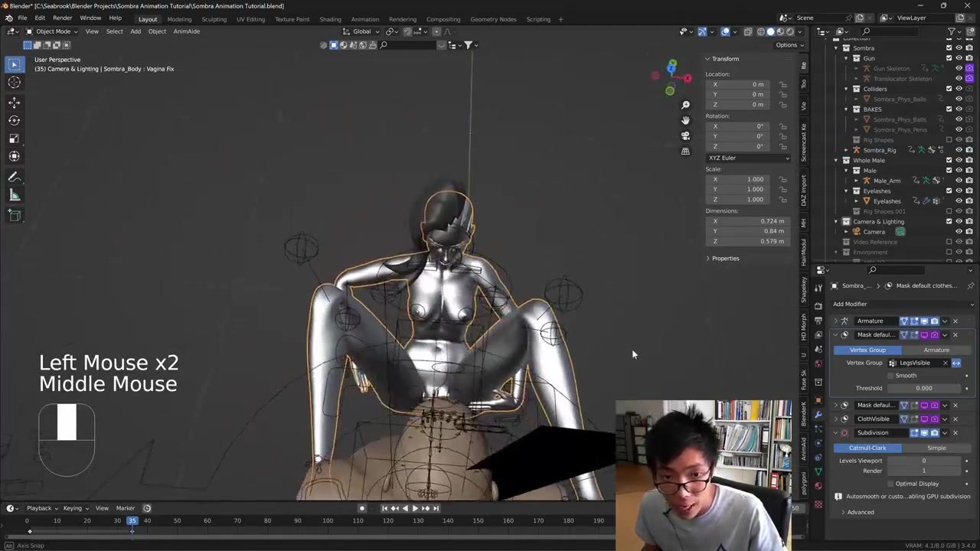This screenshot has height=551, width=980.
Task: Click the zoom magnifier viewport icon
Action: [x=685, y=105]
